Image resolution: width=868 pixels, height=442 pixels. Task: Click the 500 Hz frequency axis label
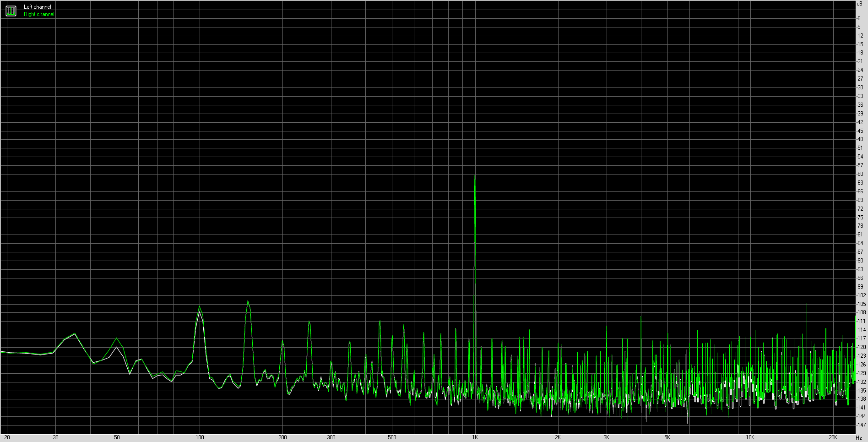(x=392, y=437)
